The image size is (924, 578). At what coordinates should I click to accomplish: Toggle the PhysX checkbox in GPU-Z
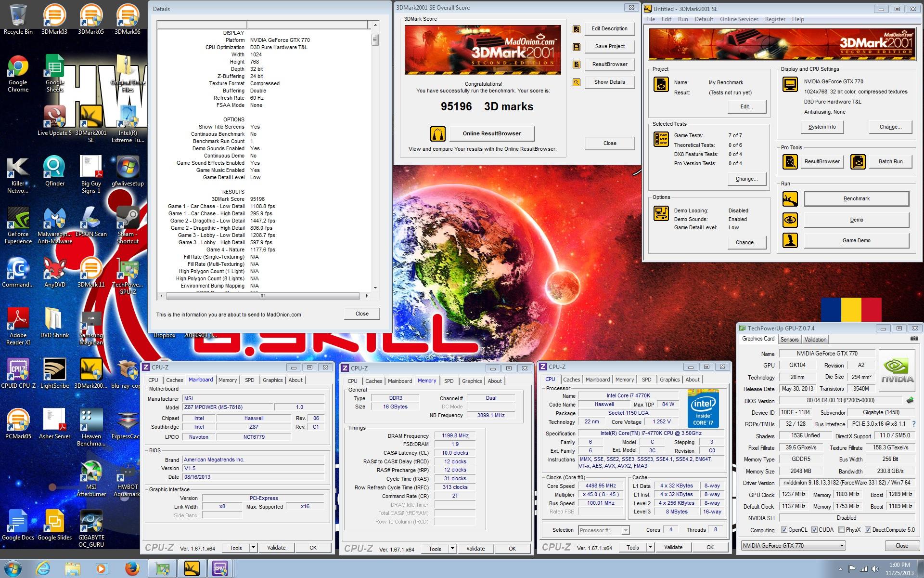click(841, 530)
